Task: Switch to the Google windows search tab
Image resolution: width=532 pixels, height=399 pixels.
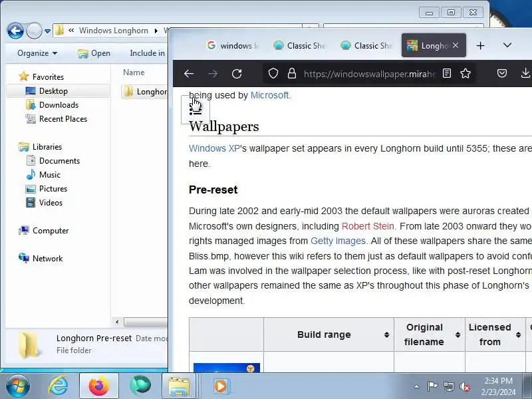Action: [233, 45]
